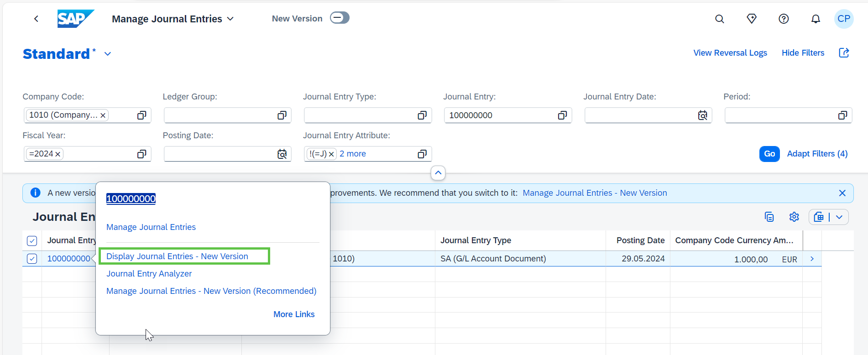The height and width of the screenshot is (355, 868).
Task: Open the CP user profile avatar
Action: [844, 19]
